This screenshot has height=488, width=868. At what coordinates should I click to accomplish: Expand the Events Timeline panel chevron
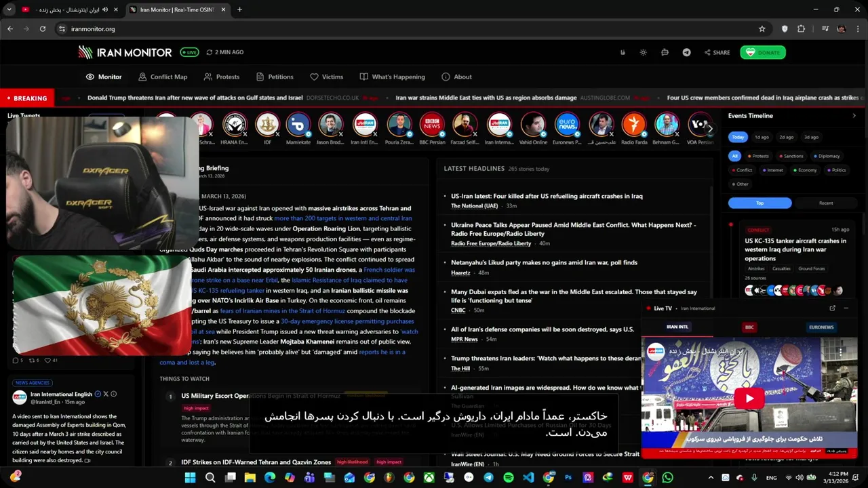point(854,116)
